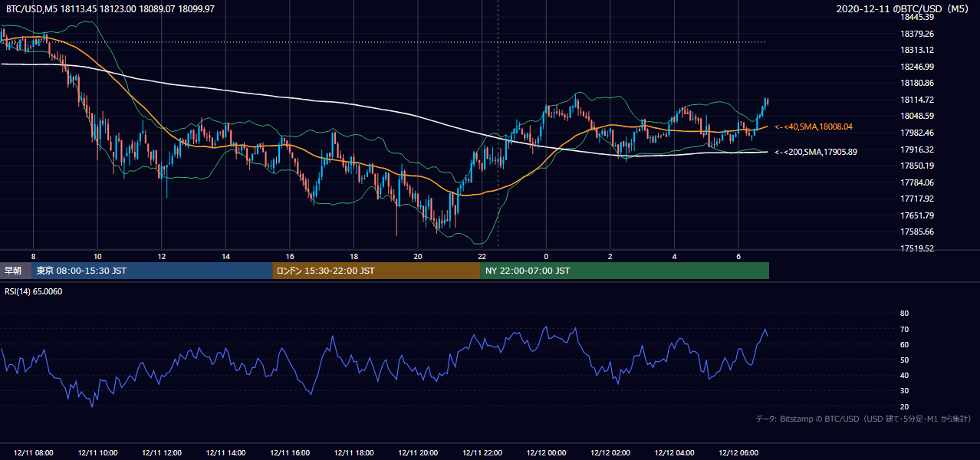Click the 12/11 10:00 time label
The image size is (980, 460).
tap(97, 453)
